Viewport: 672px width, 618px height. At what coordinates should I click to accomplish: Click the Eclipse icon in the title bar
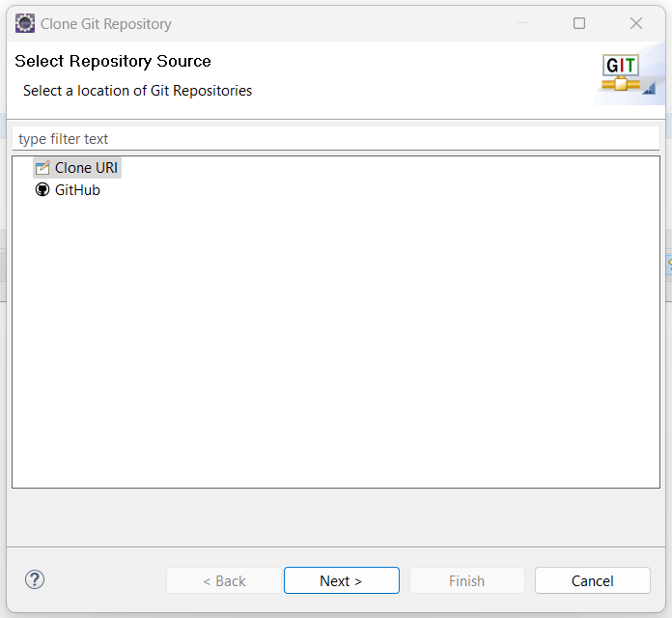pyautogui.click(x=25, y=23)
